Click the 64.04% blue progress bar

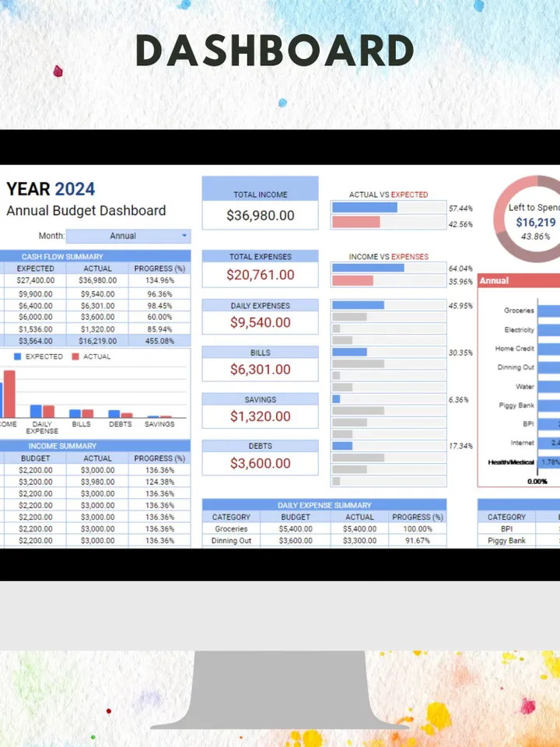tap(368, 268)
